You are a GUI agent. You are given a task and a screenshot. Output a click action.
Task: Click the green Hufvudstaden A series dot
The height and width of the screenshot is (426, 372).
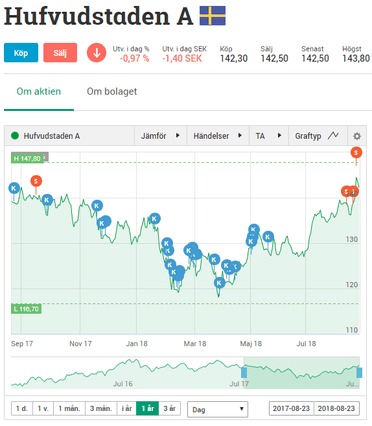tap(15, 136)
